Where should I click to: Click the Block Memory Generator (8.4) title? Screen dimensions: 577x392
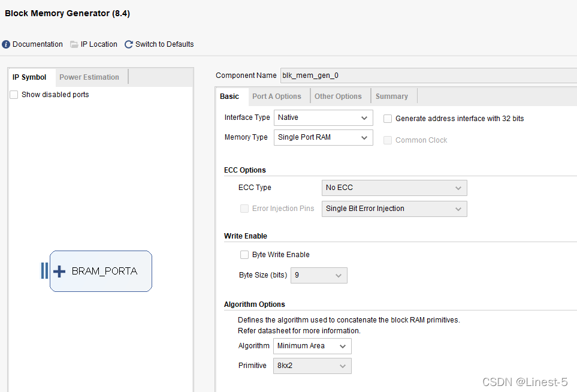[67, 13]
